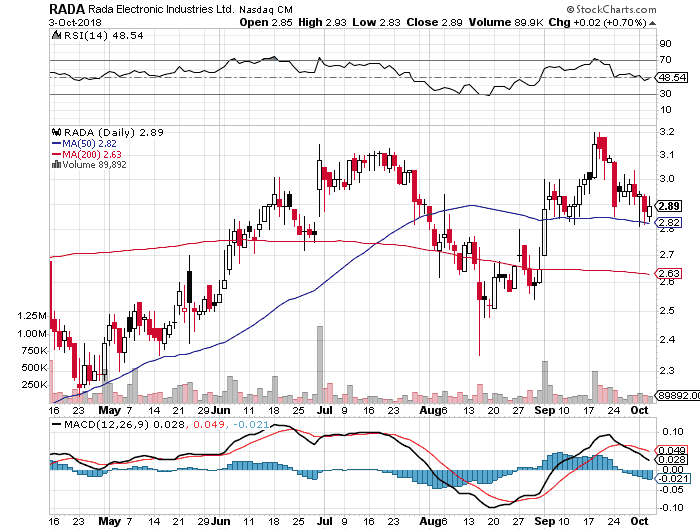Click the 70 RSI overbought level label
The width and height of the screenshot is (700, 530).
[x=666, y=59]
